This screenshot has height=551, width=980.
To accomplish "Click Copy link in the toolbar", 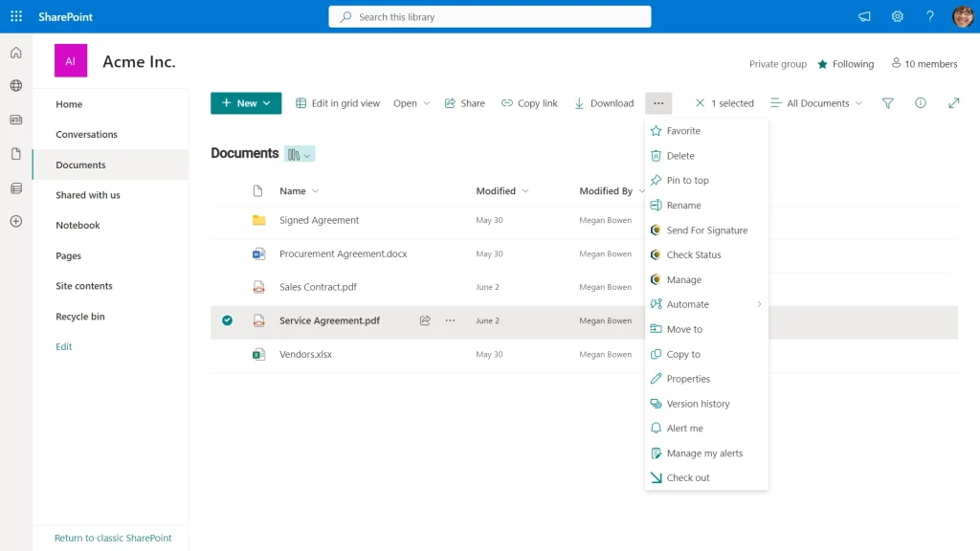I will coord(529,103).
